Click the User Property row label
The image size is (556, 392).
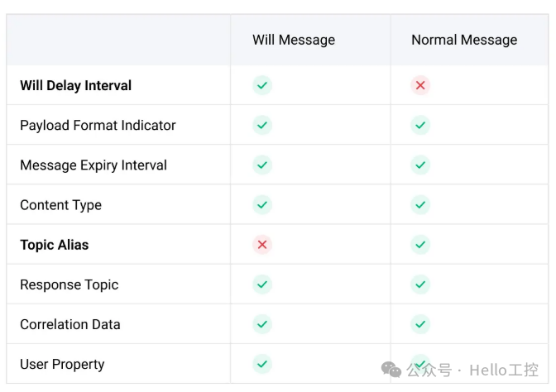pyautogui.click(x=62, y=365)
